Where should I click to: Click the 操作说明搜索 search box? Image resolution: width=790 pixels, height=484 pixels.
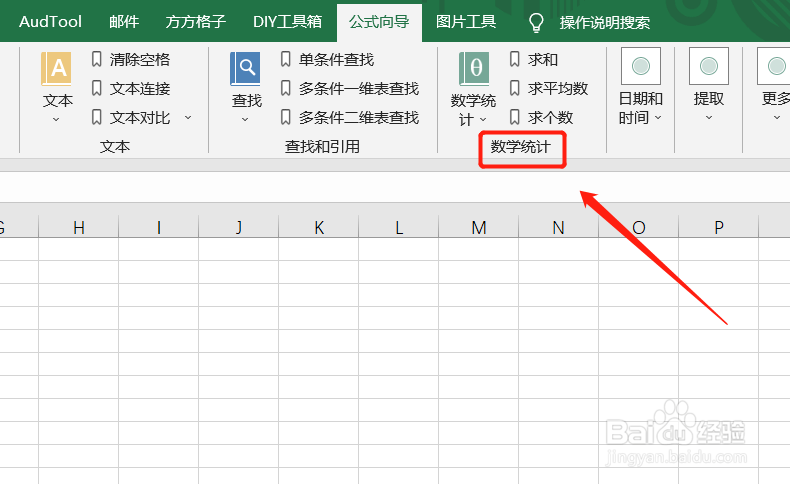click(605, 22)
